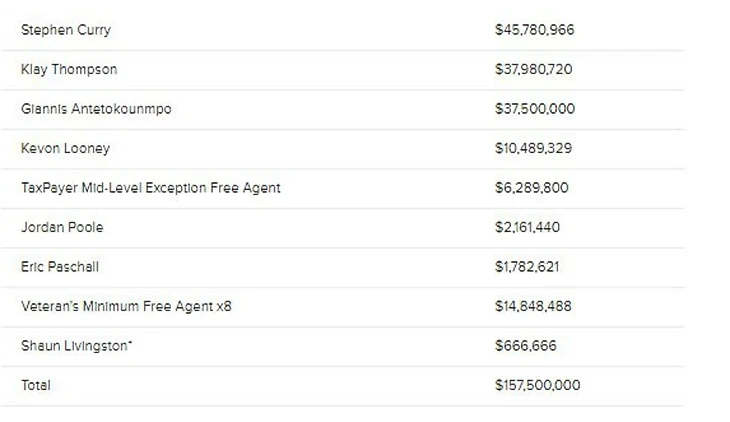The width and height of the screenshot is (730, 422).
Task: Click the Eric Paschall name cell
Action: pos(60,267)
